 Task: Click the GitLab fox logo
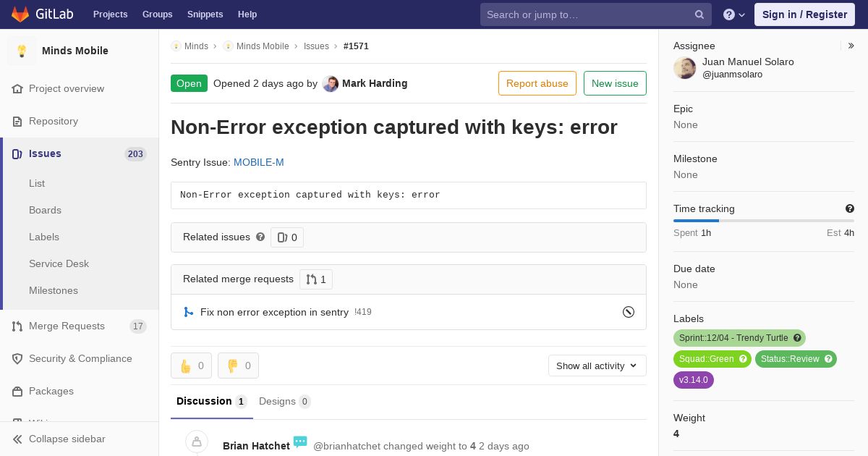pyautogui.click(x=20, y=14)
